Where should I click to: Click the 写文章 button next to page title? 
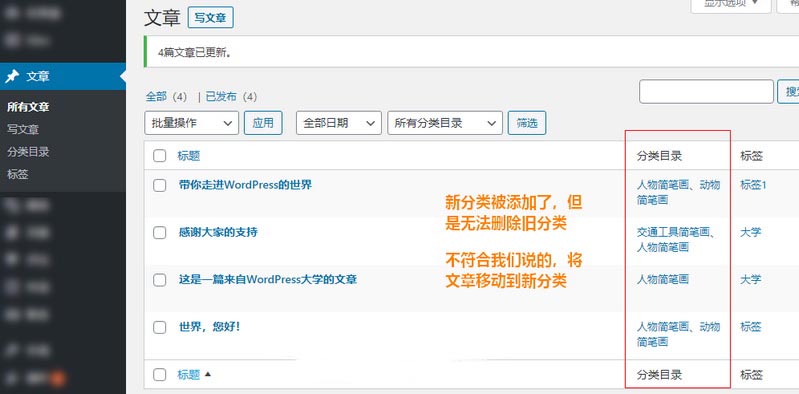[210, 18]
